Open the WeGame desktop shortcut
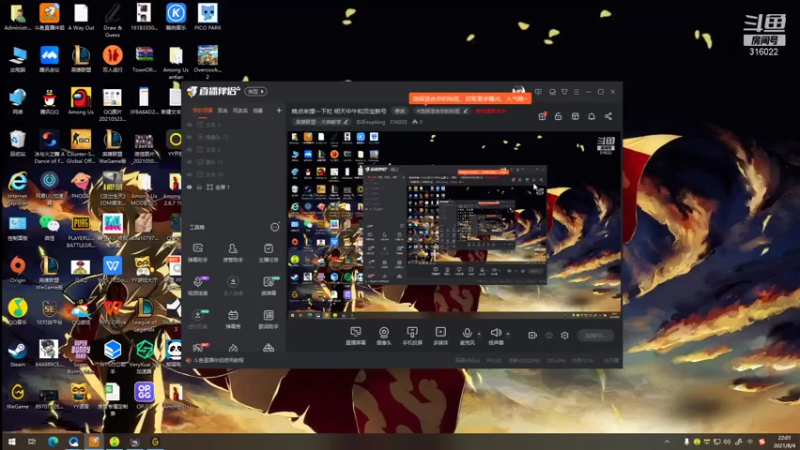The image size is (800, 450). [17, 395]
